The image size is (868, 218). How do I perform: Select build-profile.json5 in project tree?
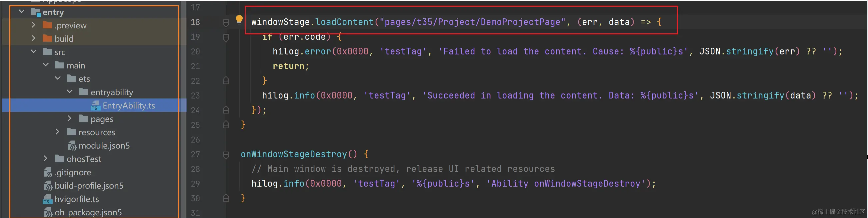pos(89,186)
